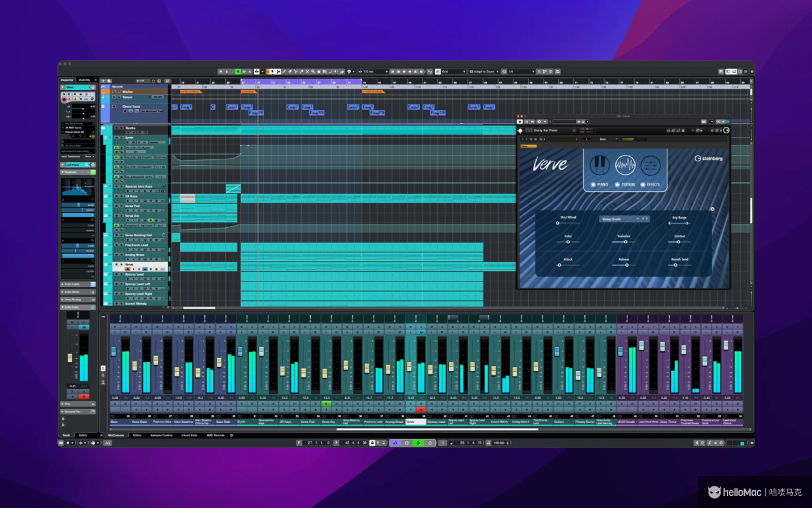Click the Synths folder track icon

click(x=104, y=128)
